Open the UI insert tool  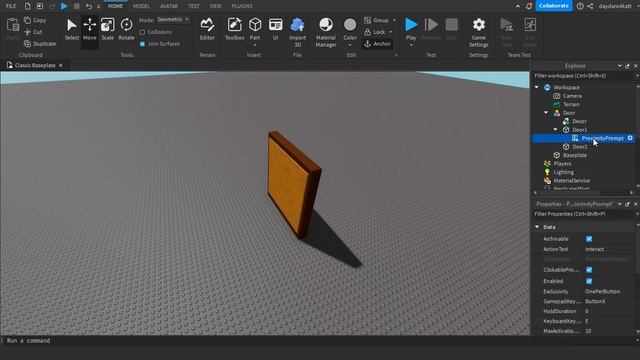click(276, 29)
